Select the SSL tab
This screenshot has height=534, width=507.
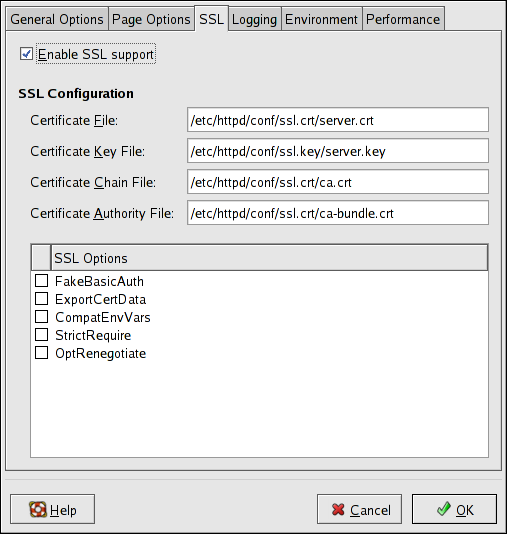(x=211, y=19)
